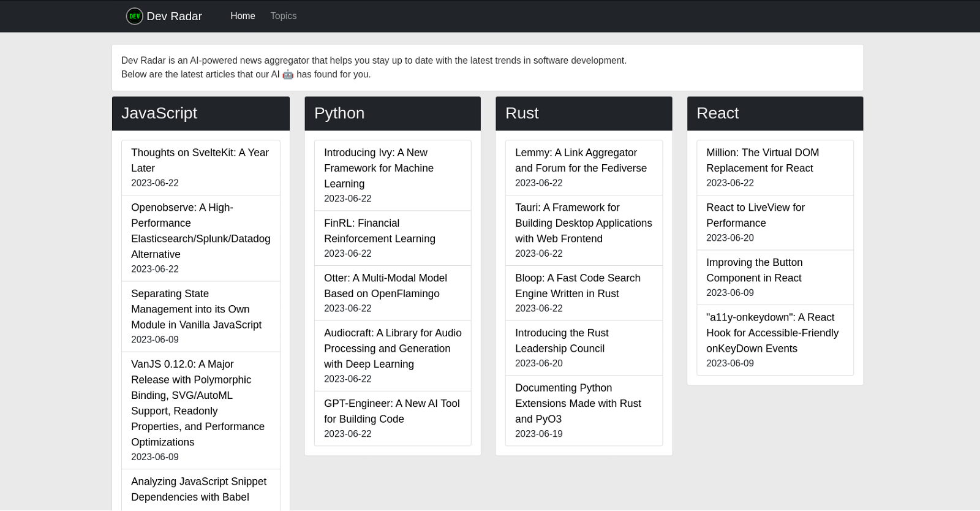980x511 pixels.
Task: Click the green DEV logo icon
Action: pos(134,17)
